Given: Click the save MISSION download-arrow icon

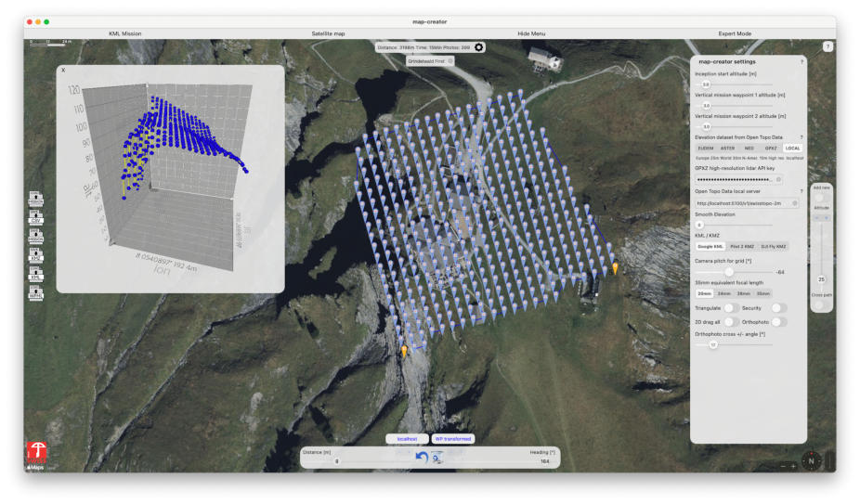Looking at the screenshot, I should (x=35, y=237).
